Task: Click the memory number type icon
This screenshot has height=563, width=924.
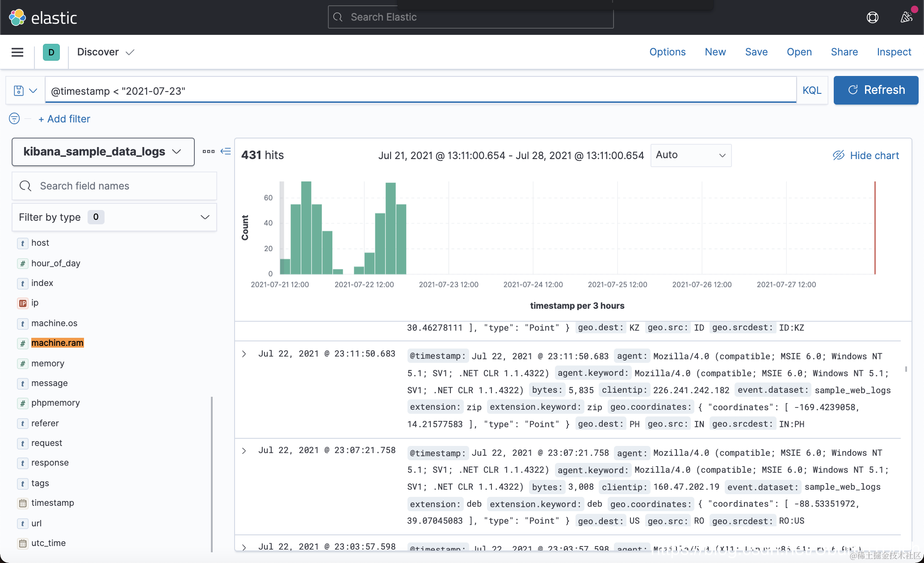Action: pos(22,364)
